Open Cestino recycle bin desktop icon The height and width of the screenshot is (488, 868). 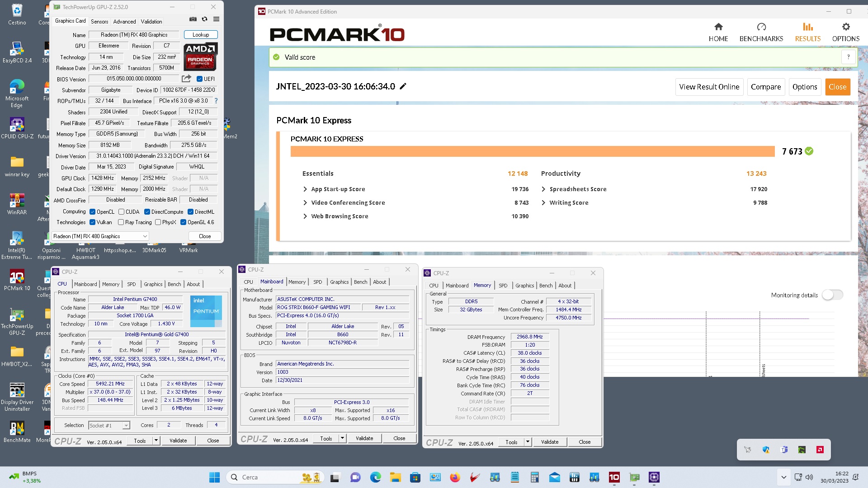pyautogui.click(x=17, y=14)
